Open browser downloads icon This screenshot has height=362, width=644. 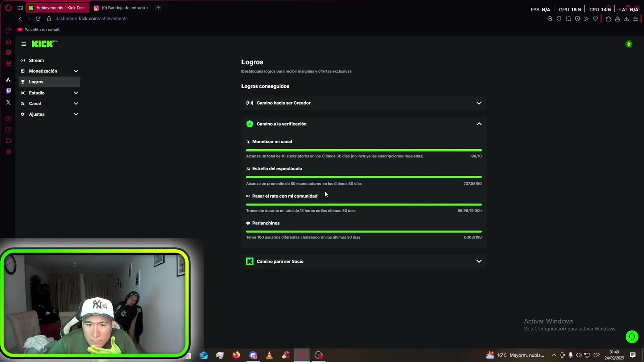626,19
